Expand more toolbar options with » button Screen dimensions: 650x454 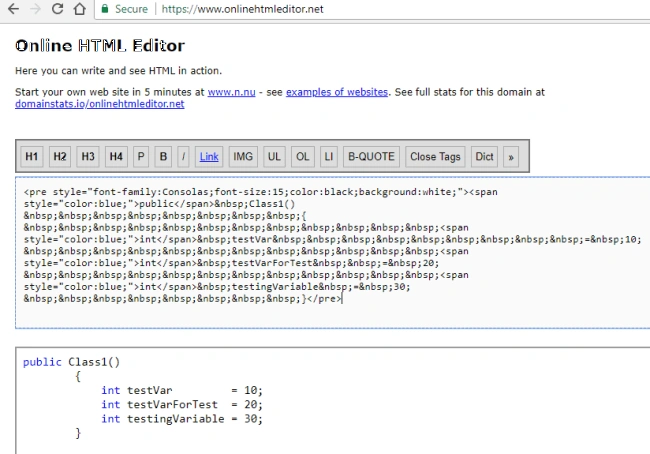511,157
